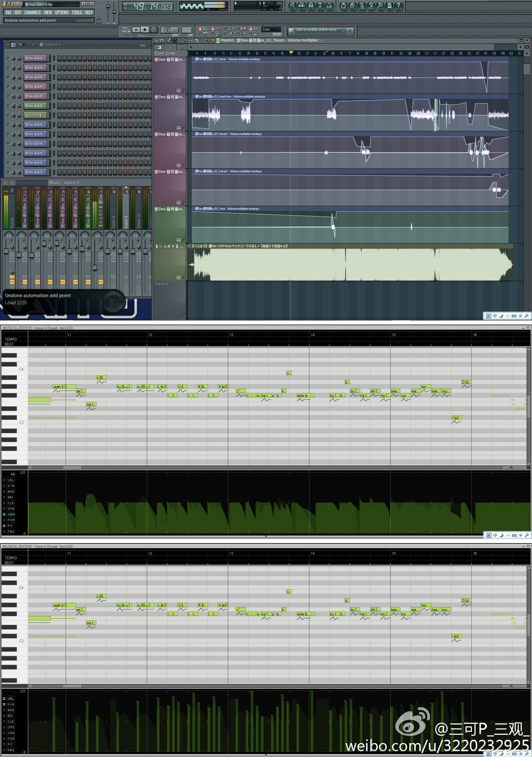The image size is (532, 757).
Task: Select PAT pattern mode radio button
Action: (x=129, y=28)
